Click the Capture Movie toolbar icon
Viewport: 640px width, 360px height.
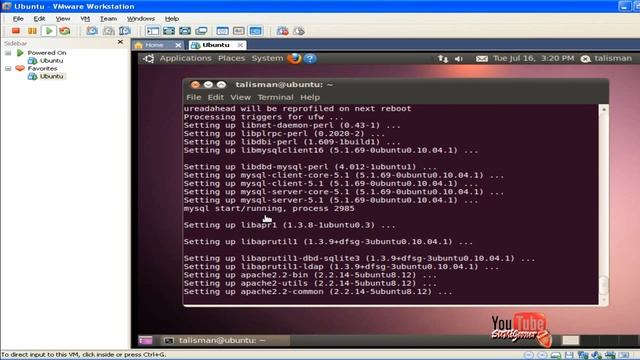click(282, 31)
